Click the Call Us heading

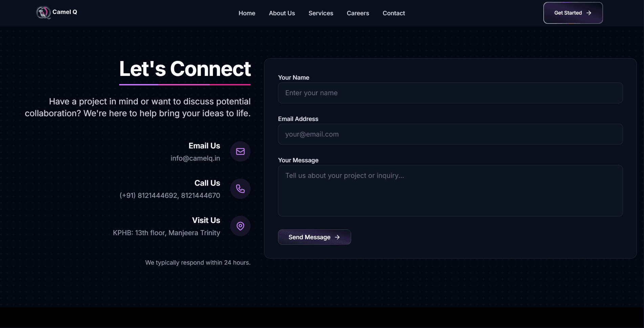pos(207,183)
